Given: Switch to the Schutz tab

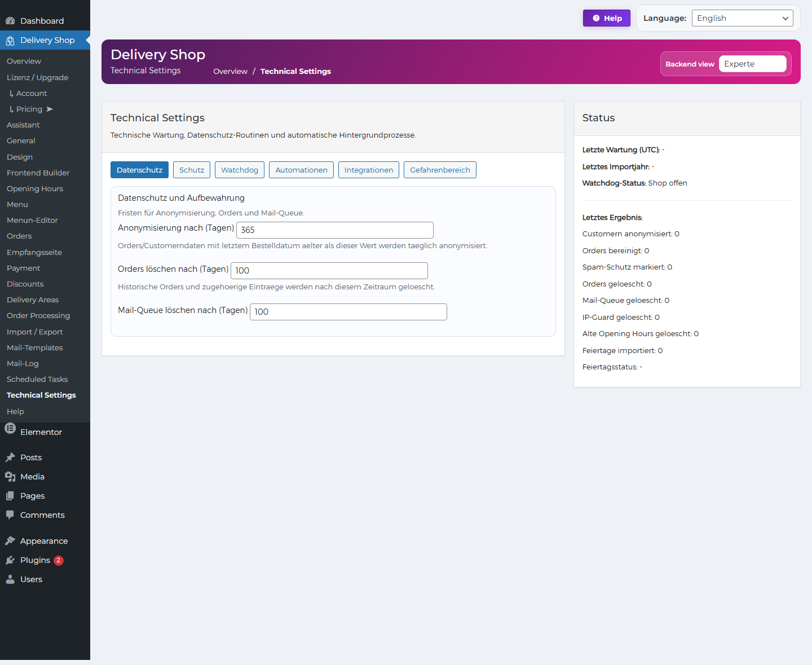Looking at the screenshot, I should click(x=192, y=170).
